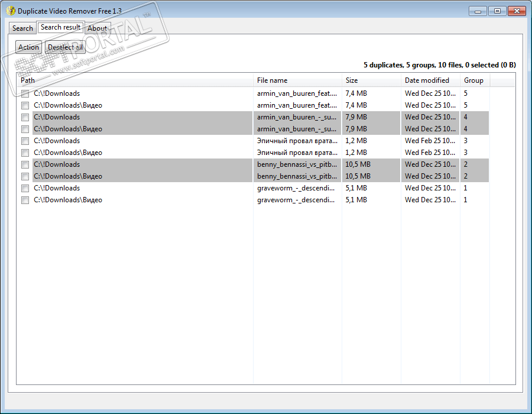Select second graveworm_-_descendi file name
The height and width of the screenshot is (414, 532).
click(296, 200)
